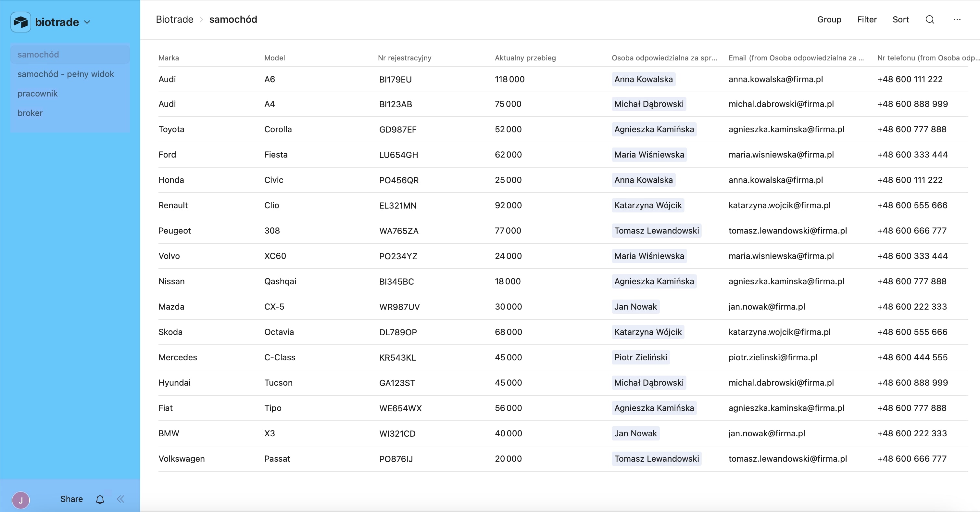
Task: Select the Fiesta model cell
Action: pyautogui.click(x=276, y=155)
